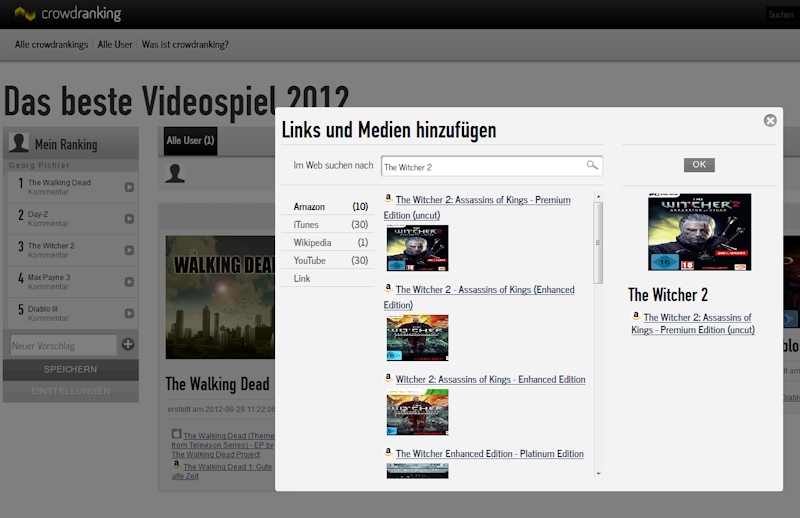Click the Witcher 2 - Assassins of Kings (Enhanced Edition) cover thumbnail
This screenshot has height=518, width=800.
(x=417, y=338)
